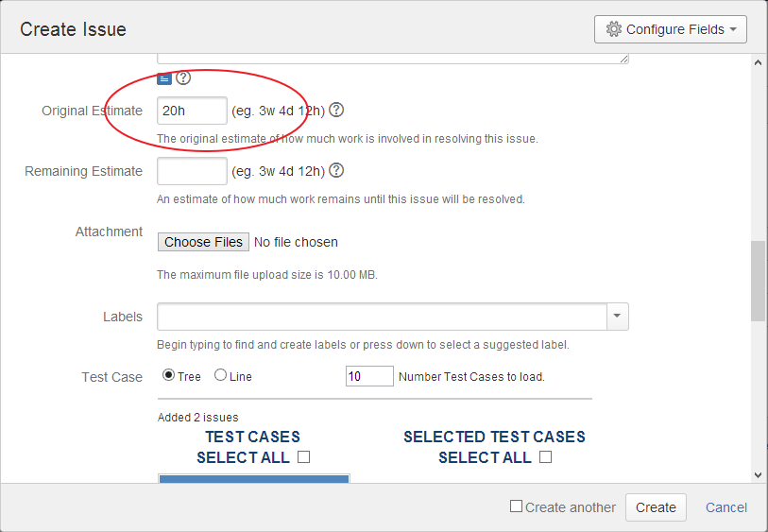
Task: Click the Remaining Estimate input field
Action: pos(192,171)
